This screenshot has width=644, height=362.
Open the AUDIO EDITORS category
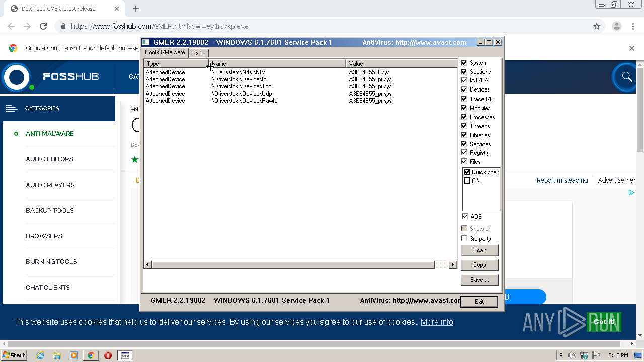pyautogui.click(x=49, y=159)
